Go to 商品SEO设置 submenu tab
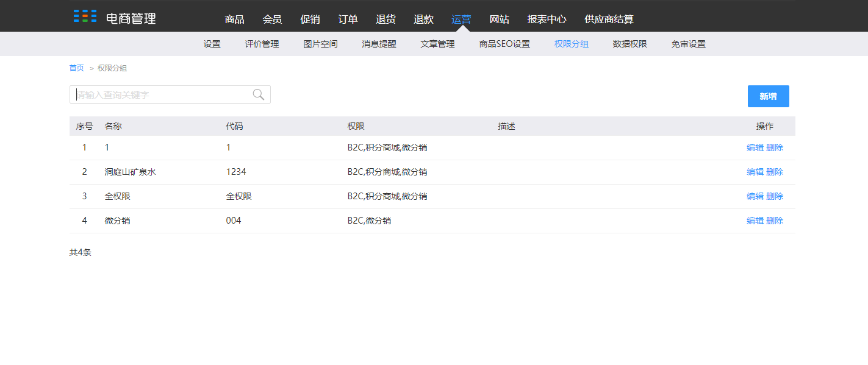868x365 pixels. point(505,44)
